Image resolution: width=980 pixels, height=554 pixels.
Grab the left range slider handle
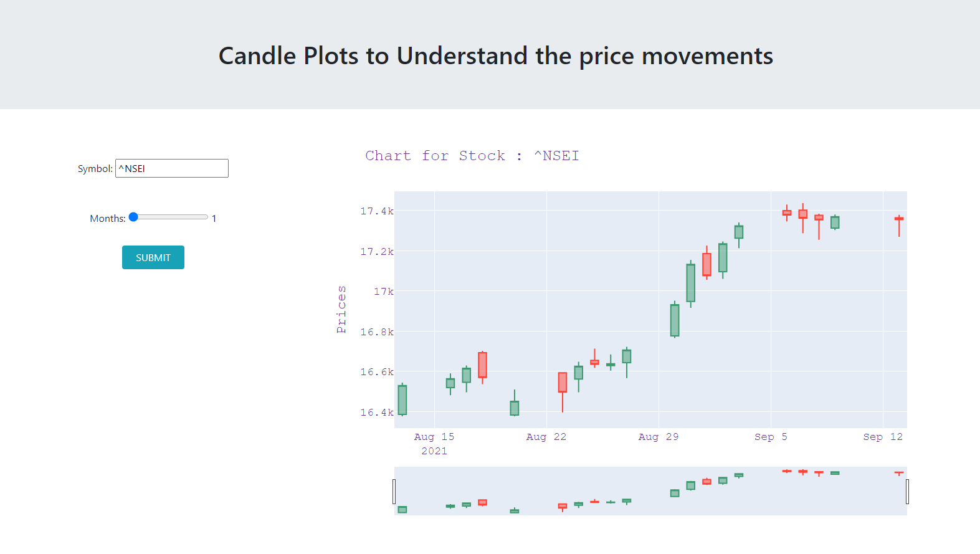pyautogui.click(x=394, y=491)
